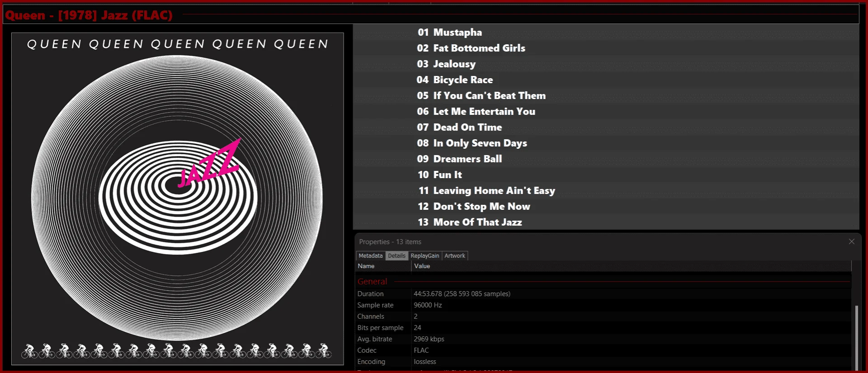
Task: Select track 12 Don't Stop Me Now
Action: [x=606, y=206]
